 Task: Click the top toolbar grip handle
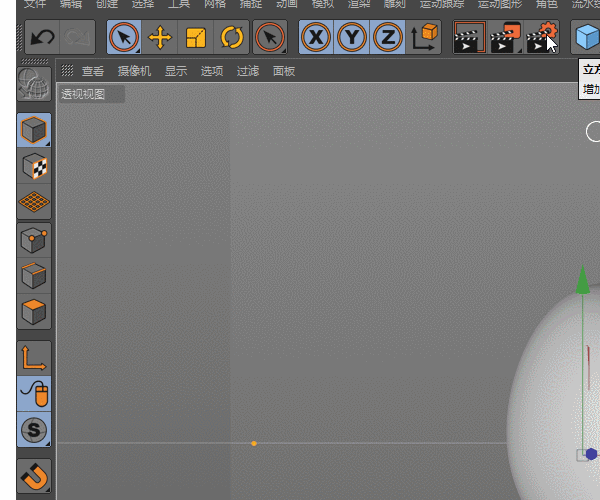[20, 37]
